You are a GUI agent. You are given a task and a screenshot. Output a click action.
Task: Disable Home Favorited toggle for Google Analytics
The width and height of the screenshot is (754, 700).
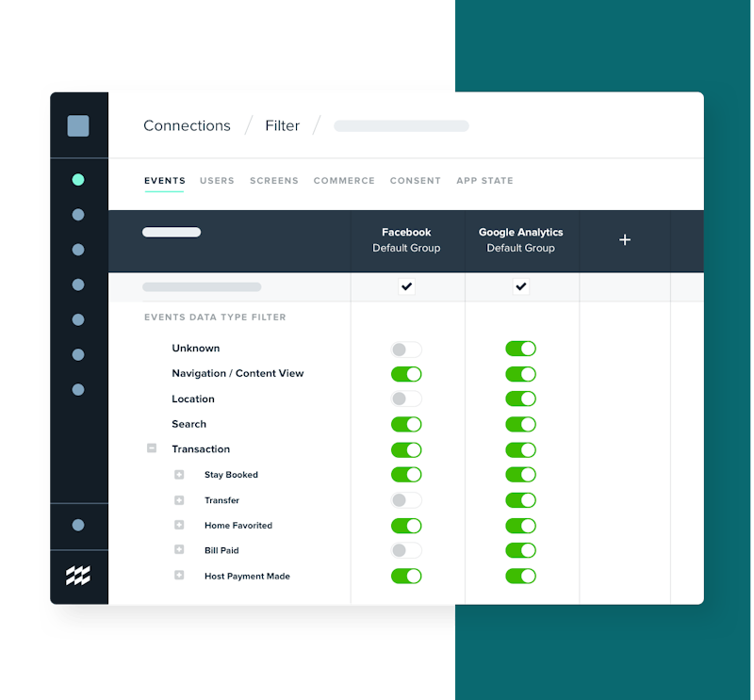pyautogui.click(x=521, y=526)
